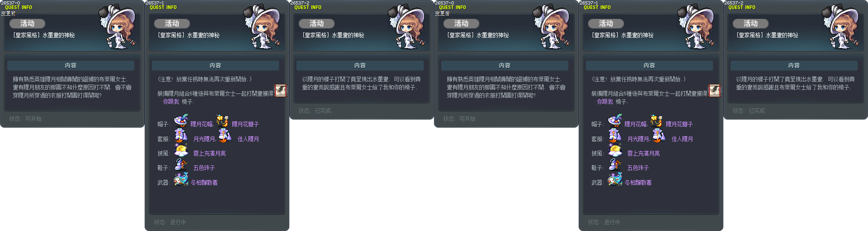Screen dimensions: 868x231
Task: Click 隱月花帽 hat icon in the 进行中 panel beside the 变更前 panel
Action: 181,120
